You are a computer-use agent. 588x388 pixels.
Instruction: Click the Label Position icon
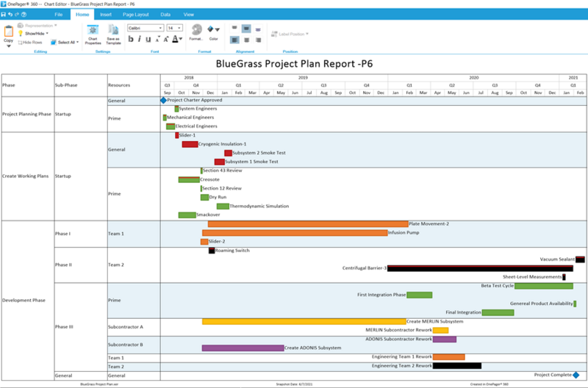pyautogui.click(x=274, y=34)
